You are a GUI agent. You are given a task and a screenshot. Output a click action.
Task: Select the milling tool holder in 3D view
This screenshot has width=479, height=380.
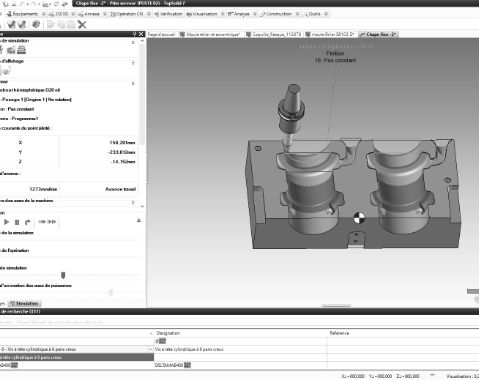[x=291, y=110]
